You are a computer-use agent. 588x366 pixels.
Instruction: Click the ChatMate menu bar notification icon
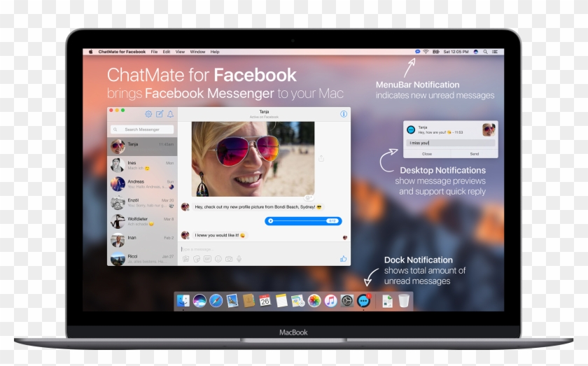click(417, 52)
